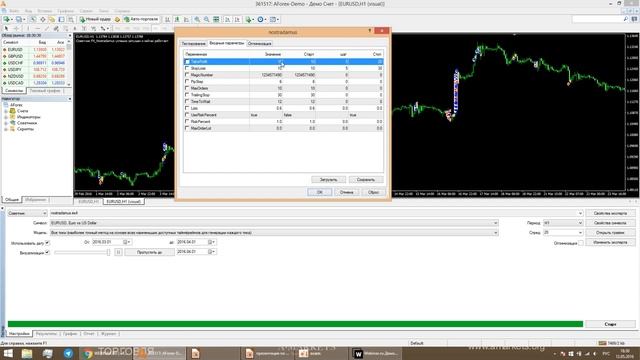Check the PipStep parameter checkbox

(187, 82)
